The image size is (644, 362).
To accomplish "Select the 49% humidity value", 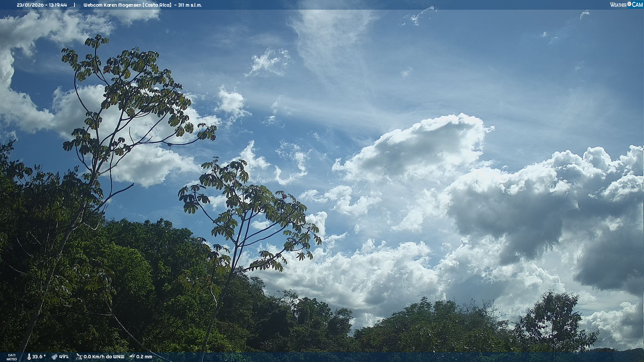I will [64, 357].
